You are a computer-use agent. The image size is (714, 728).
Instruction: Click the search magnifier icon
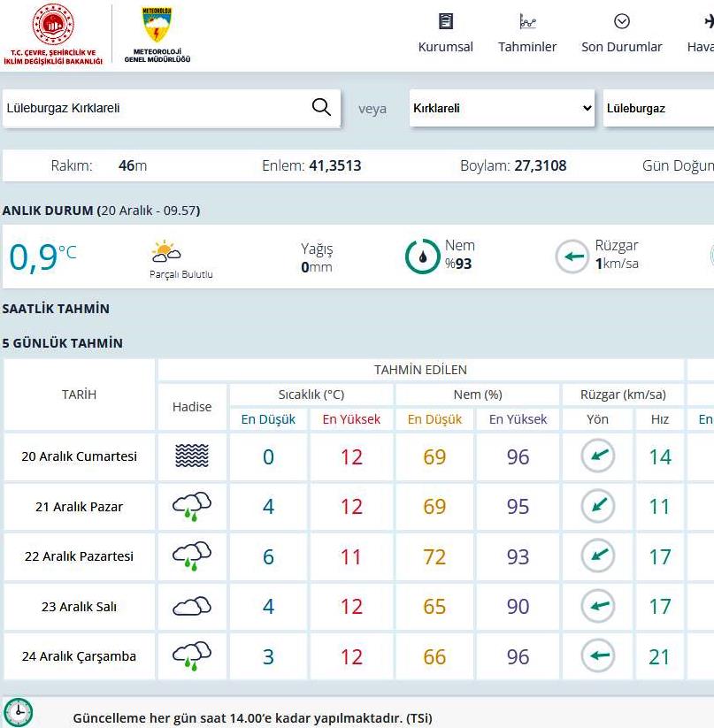[321, 107]
